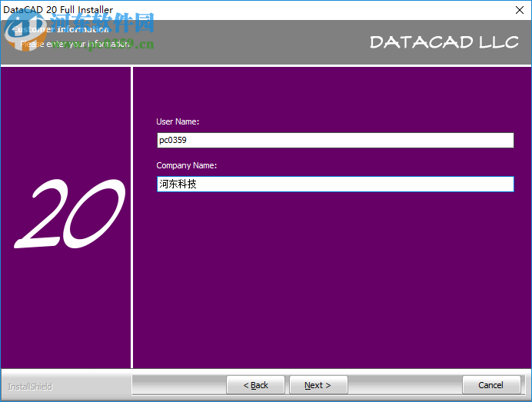Viewport: 532px width, 402px height.
Task: Select the Company Name text box
Action: pos(335,184)
